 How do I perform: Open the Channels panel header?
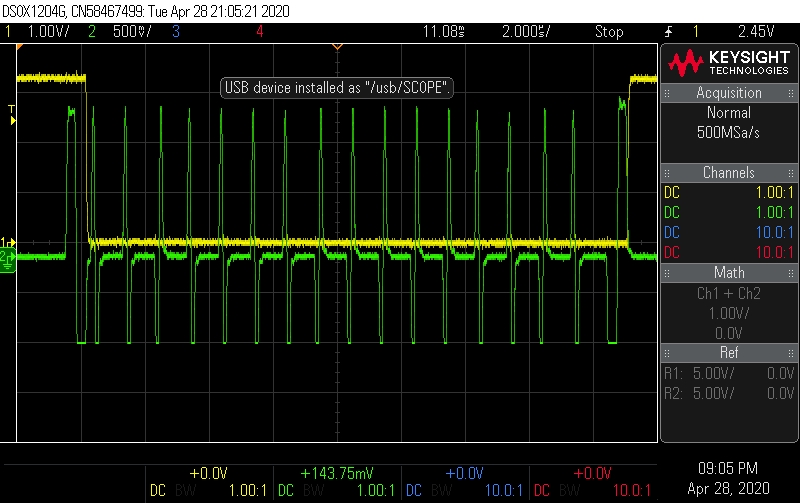click(x=729, y=173)
